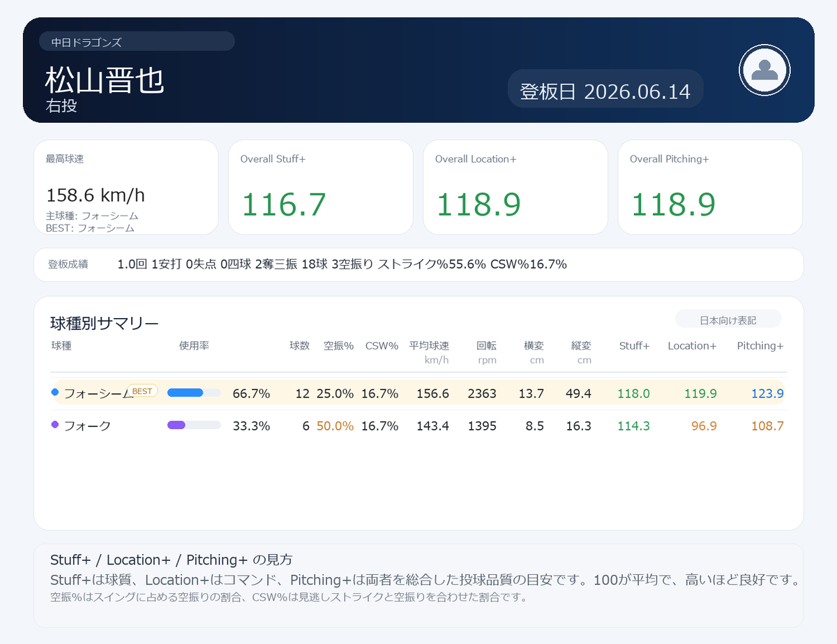Click the purple dot beside フォーク

click(55, 425)
